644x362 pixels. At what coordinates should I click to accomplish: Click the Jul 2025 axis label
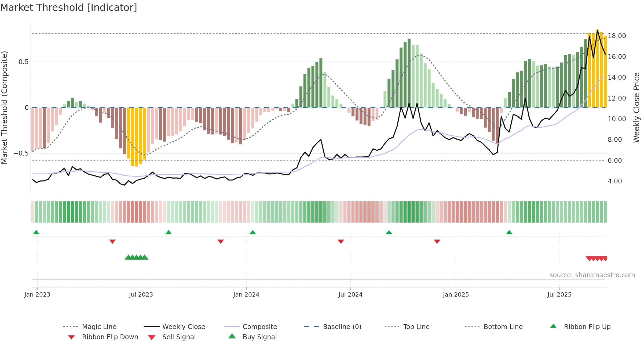(559, 294)
